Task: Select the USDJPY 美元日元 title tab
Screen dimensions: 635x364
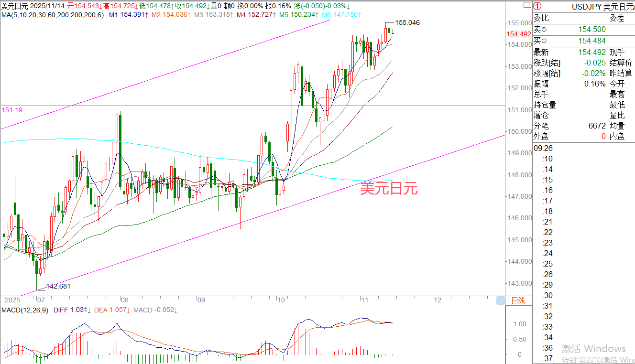Action: point(602,6)
